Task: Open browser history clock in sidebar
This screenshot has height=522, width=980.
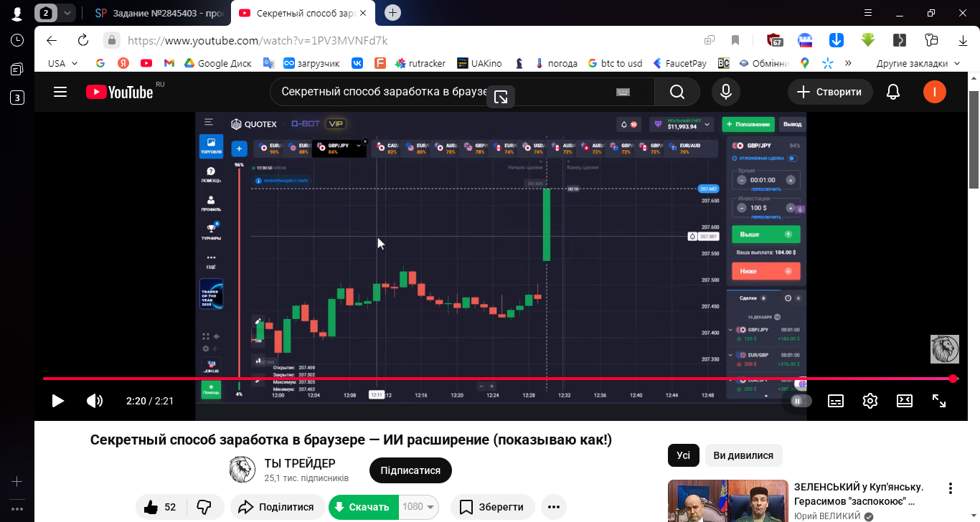Action: coord(17,40)
